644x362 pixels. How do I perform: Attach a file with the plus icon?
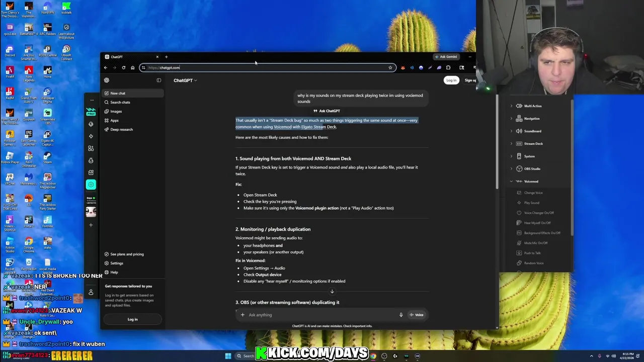tap(243, 315)
